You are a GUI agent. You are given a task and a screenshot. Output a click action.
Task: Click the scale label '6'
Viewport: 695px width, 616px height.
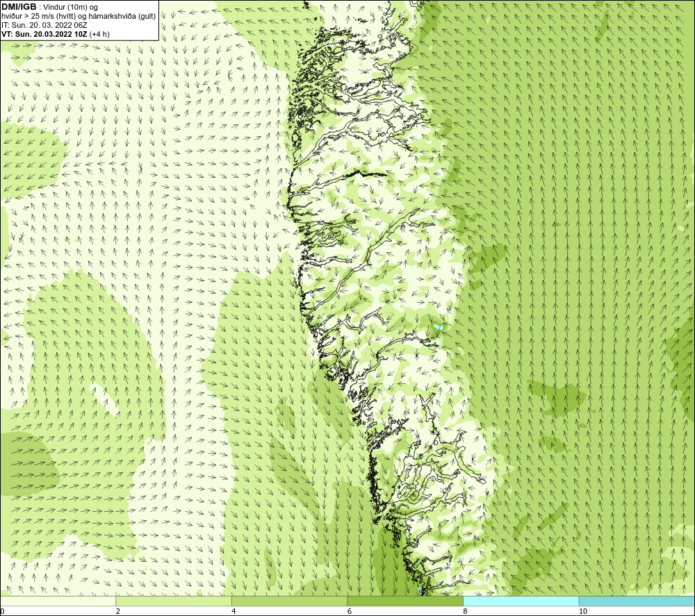350,611
